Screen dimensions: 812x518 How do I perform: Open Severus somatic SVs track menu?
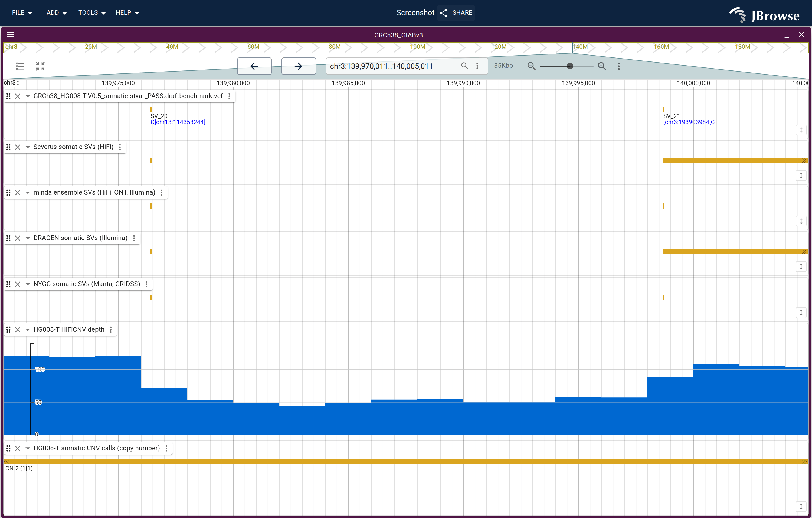click(120, 147)
